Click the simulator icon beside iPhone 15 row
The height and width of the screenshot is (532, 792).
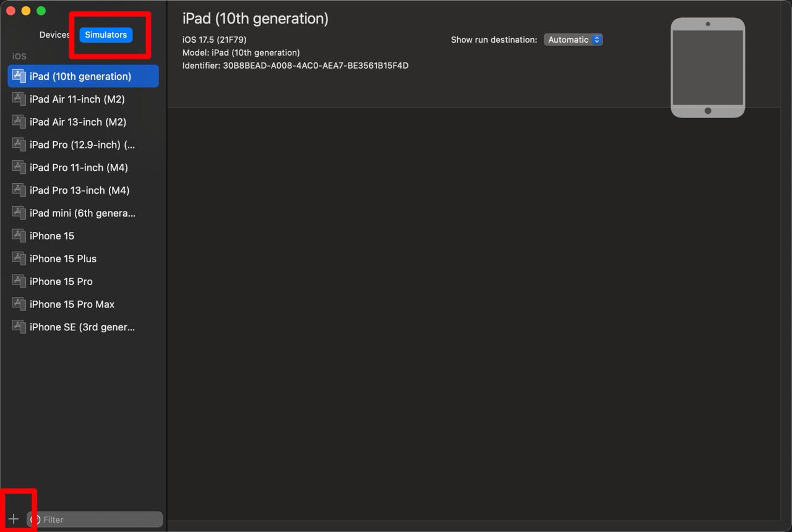(x=19, y=236)
